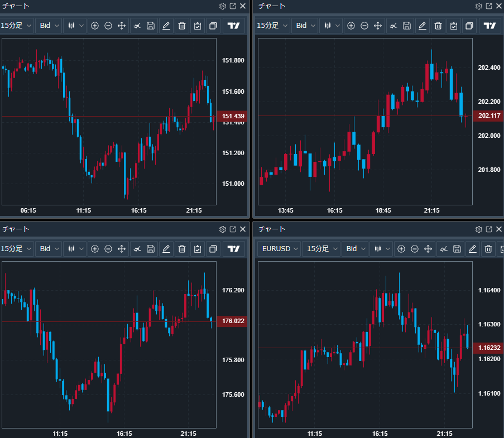Click the duplicate windows icon in the bottom-left chart

[x=213, y=249]
